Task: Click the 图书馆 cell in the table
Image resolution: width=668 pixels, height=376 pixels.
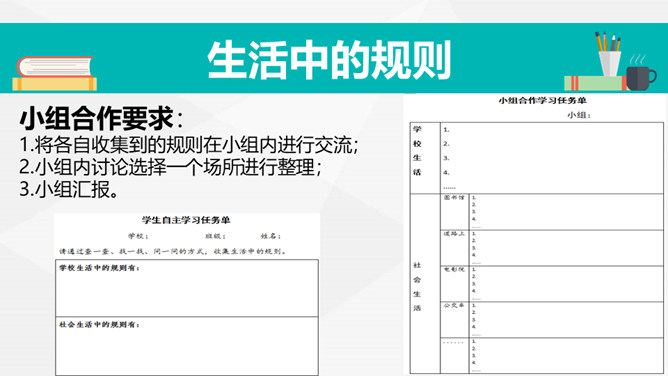Action: coord(455,212)
